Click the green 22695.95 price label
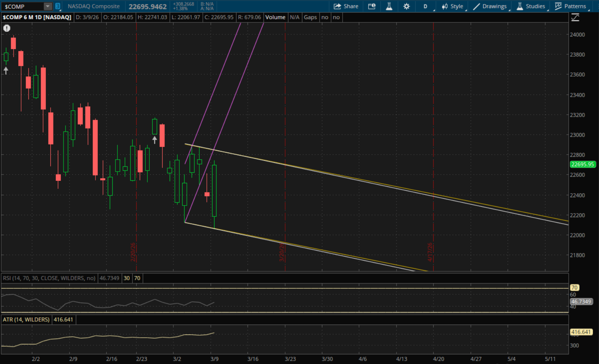The height and width of the screenshot is (364, 599). pyautogui.click(x=582, y=164)
